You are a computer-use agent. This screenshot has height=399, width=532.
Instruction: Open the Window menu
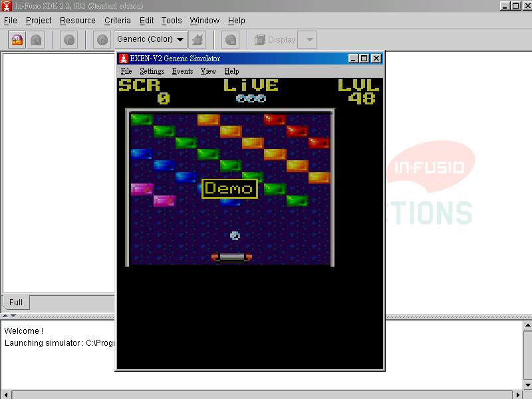[x=205, y=21]
